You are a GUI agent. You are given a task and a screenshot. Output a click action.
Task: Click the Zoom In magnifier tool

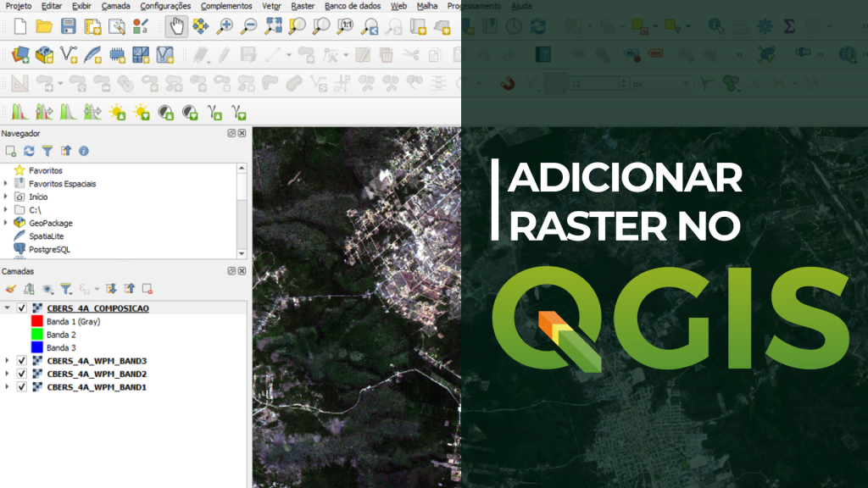click(x=225, y=26)
